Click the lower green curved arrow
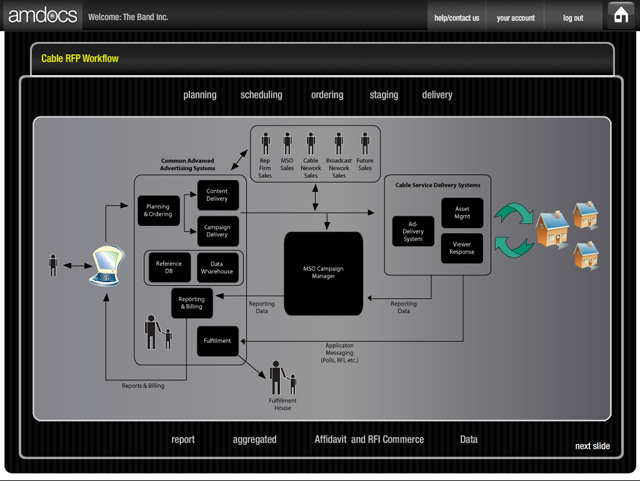640x481 pixels. coord(514,247)
